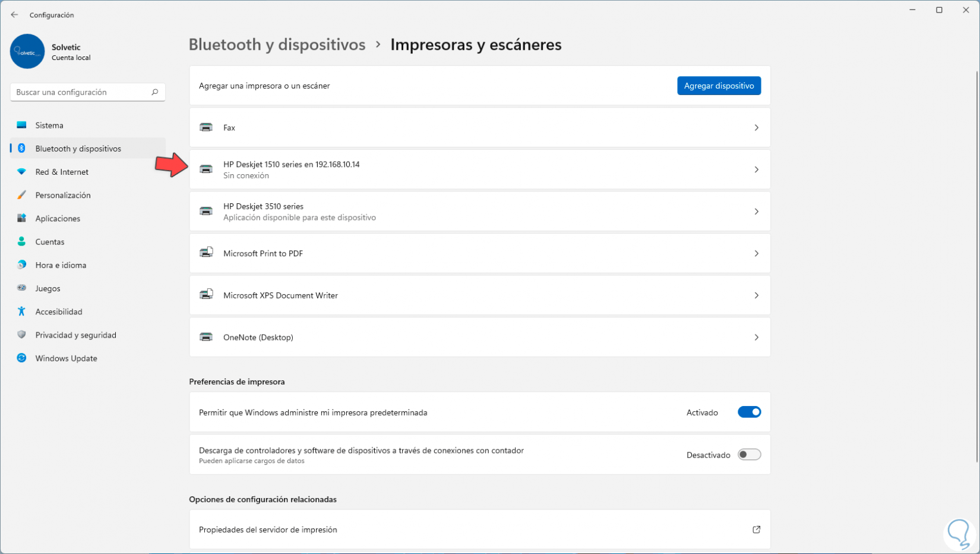Click the Solvetic account profile picture
Viewport: 980px width, 554px height.
pyautogui.click(x=27, y=52)
